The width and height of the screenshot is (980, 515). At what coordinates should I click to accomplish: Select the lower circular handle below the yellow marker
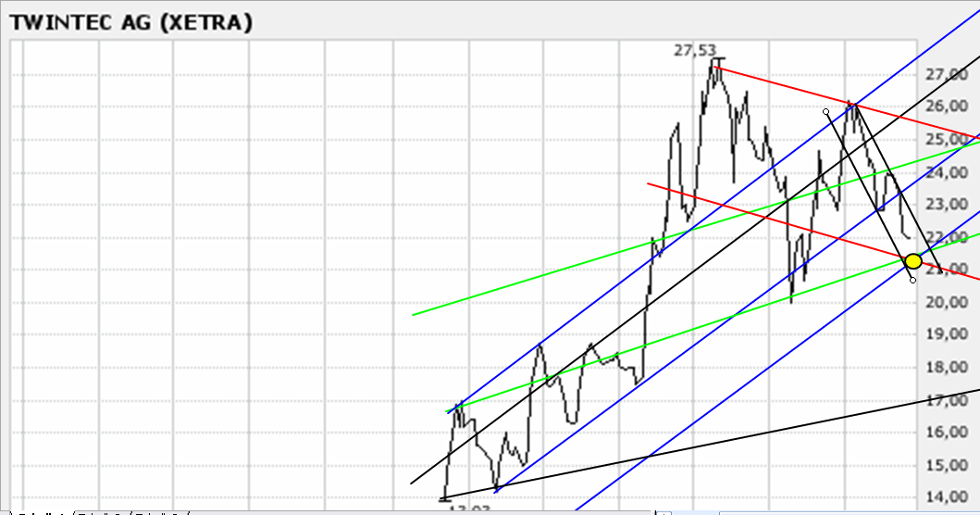(912, 280)
